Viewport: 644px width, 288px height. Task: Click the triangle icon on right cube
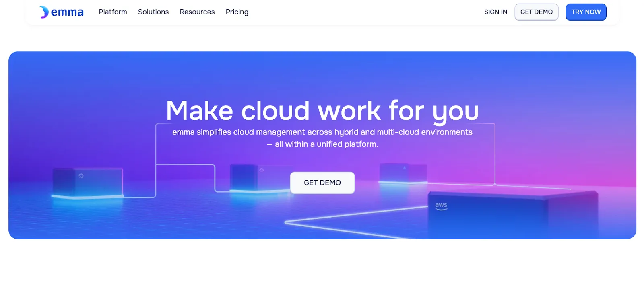pyautogui.click(x=404, y=167)
